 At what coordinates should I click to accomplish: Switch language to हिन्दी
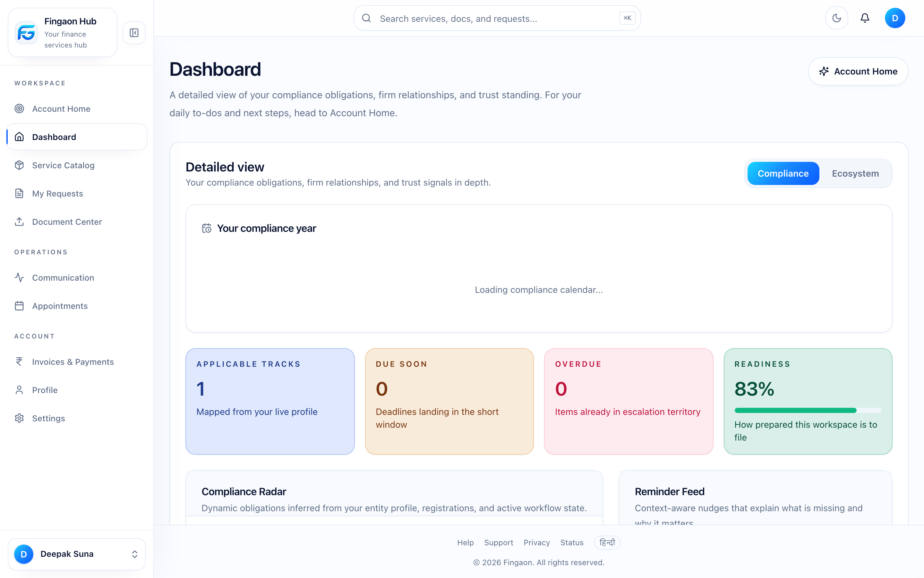click(x=607, y=542)
